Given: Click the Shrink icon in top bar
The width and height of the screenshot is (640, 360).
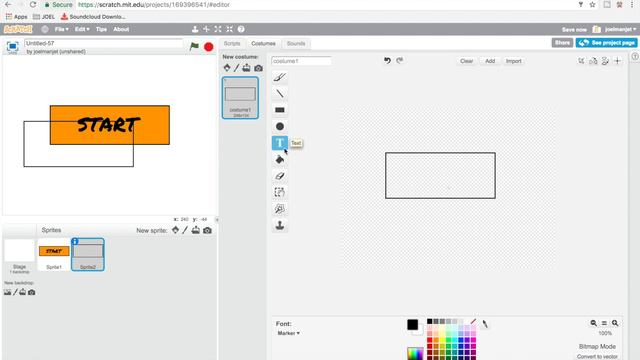Looking at the screenshot, I should [x=229, y=29].
